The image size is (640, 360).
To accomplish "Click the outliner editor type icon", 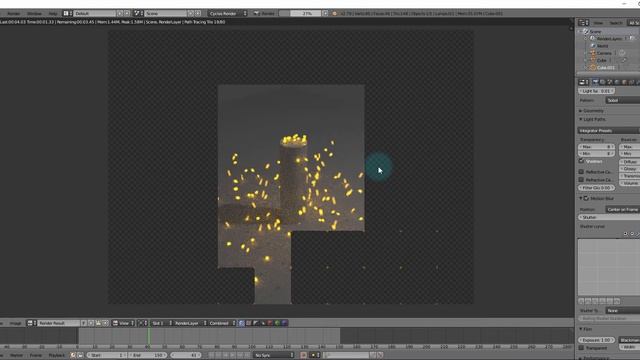I will tap(584, 23).
